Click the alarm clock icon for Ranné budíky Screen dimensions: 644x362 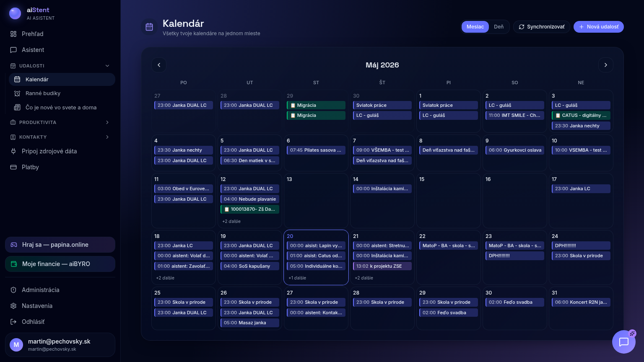(17, 93)
